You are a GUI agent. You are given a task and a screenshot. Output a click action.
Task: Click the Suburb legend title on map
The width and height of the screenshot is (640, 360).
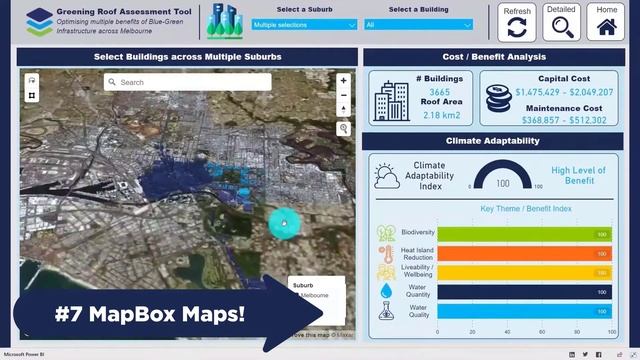pyautogui.click(x=303, y=285)
